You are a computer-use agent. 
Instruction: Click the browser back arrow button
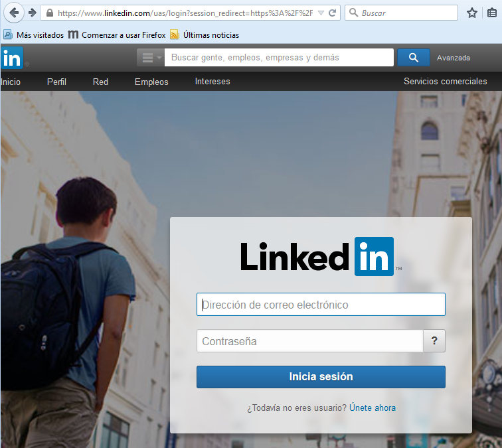pos(13,13)
